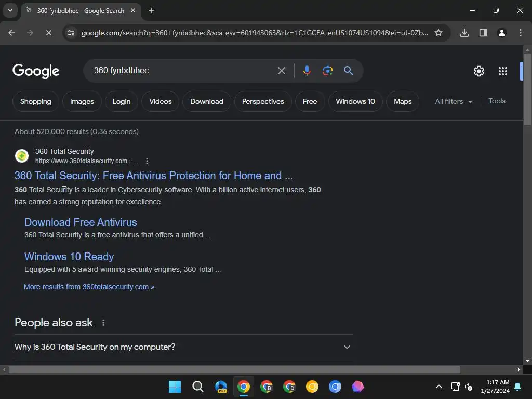Open yellow Chrome Canary in taskbar
The image size is (532, 399).
coord(312,387)
